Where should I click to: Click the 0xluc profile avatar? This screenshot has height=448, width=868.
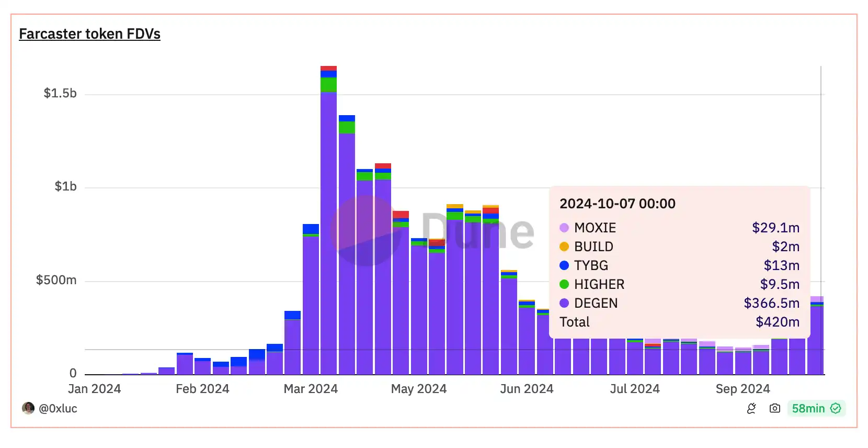pos(28,408)
